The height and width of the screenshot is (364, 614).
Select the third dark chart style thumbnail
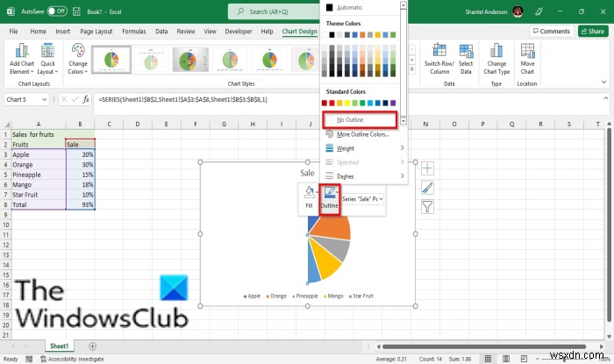click(190, 60)
